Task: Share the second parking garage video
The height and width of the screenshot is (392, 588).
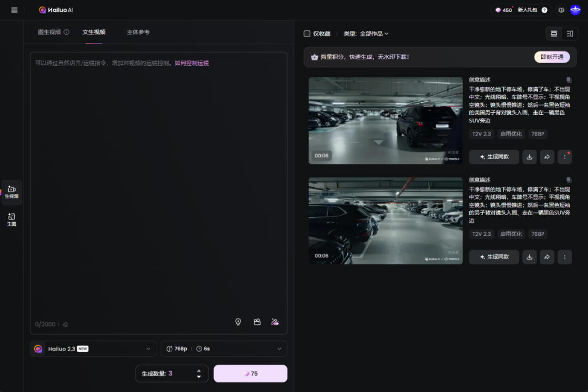Action: tap(547, 257)
